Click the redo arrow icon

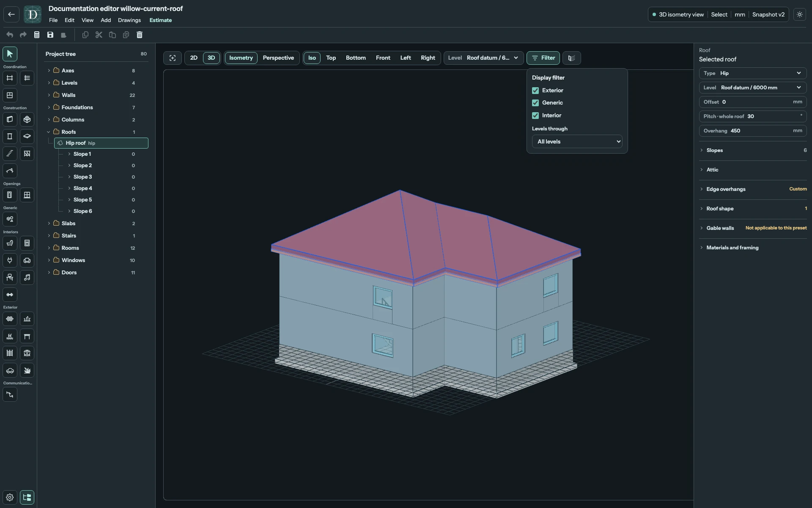point(23,35)
